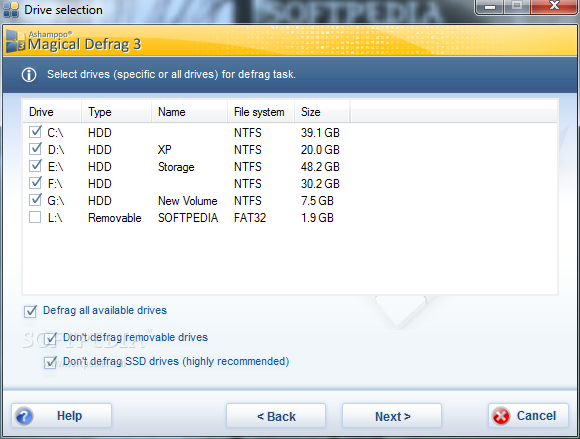The image size is (580, 439).
Task: Select the SOFTPEDIA drive name
Action: point(188,218)
